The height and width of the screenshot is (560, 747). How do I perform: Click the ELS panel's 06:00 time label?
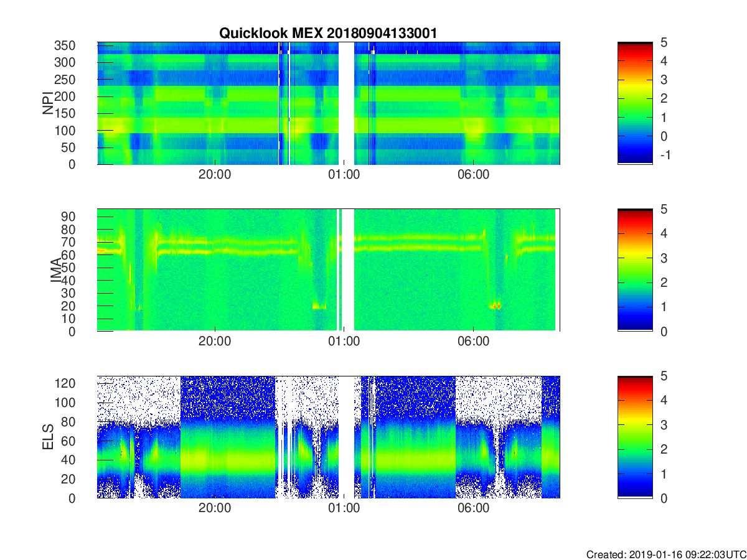473,509
